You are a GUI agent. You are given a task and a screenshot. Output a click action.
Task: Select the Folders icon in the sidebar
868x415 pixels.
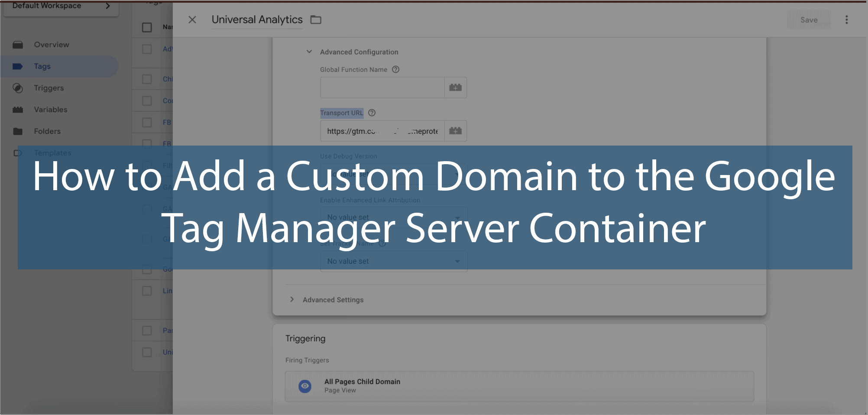[18, 131]
